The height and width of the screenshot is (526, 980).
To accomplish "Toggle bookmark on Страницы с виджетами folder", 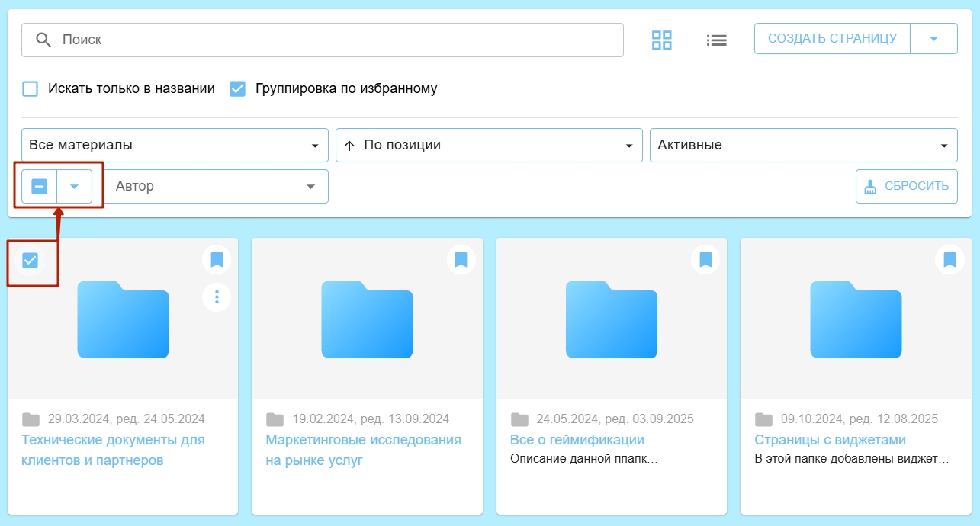I will [949, 260].
